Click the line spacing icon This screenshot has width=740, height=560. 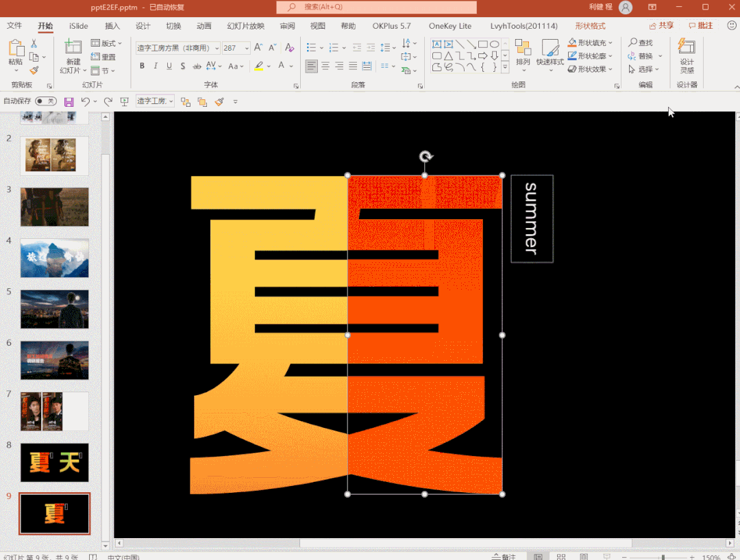(386, 48)
